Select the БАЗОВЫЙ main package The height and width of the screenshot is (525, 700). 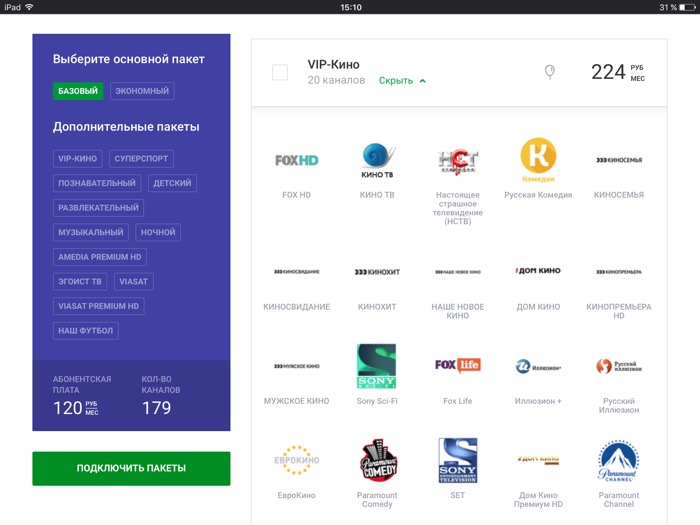point(78,91)
